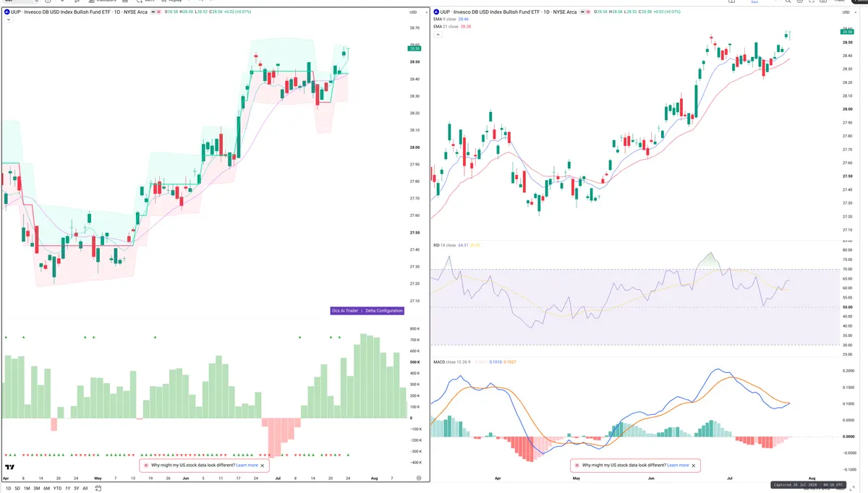This screenshot has width=868, height=493.
Task: Click UUP symbol logo in right chart title
Action: [435, 12]
